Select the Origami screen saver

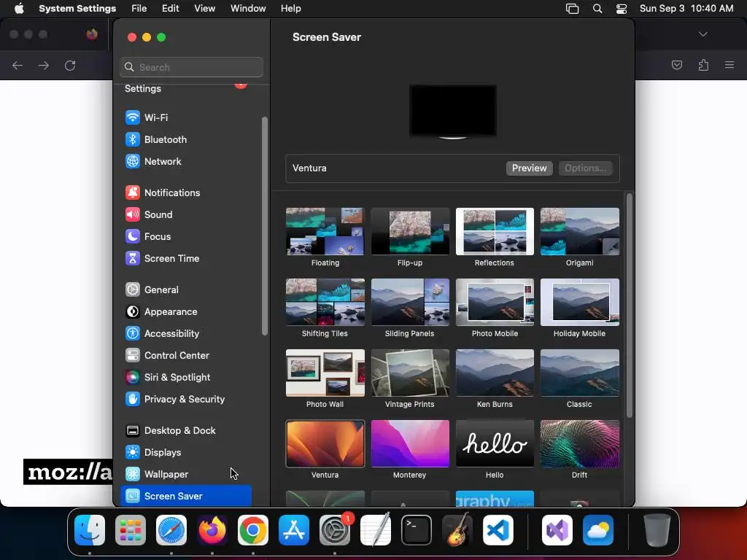pyautogui.click(x=580, y=231)
